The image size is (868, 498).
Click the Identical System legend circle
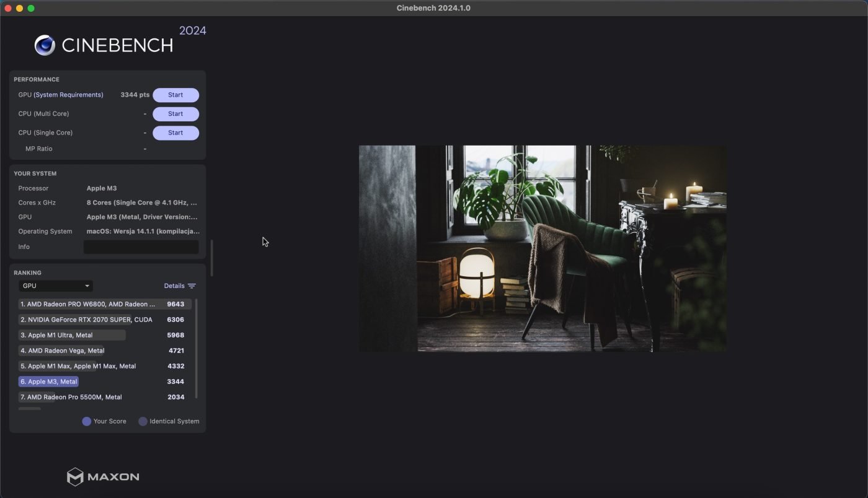(x=143, y=421)
